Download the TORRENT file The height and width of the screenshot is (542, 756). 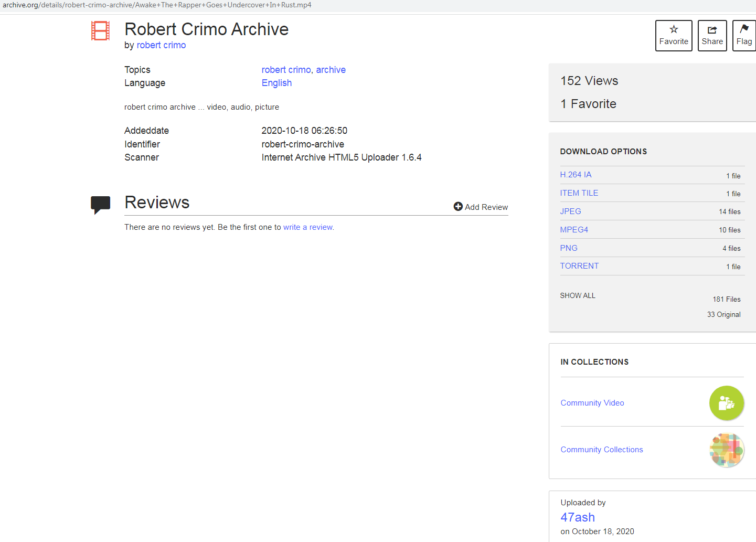[579, 266]
